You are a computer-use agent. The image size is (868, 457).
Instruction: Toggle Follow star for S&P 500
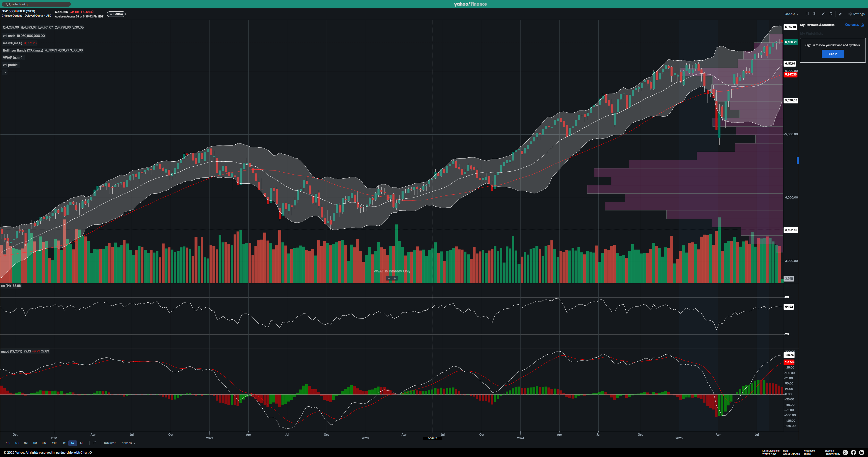(x=116, y=14)
